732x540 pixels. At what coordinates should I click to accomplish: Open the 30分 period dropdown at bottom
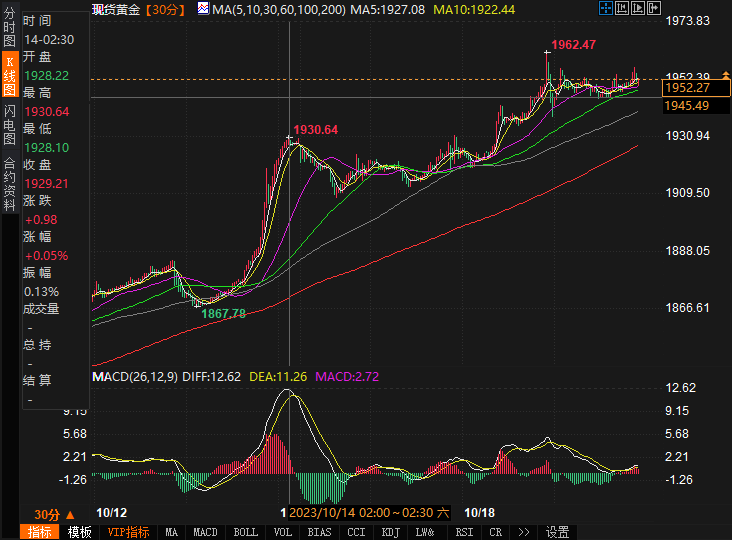[52, 513]
